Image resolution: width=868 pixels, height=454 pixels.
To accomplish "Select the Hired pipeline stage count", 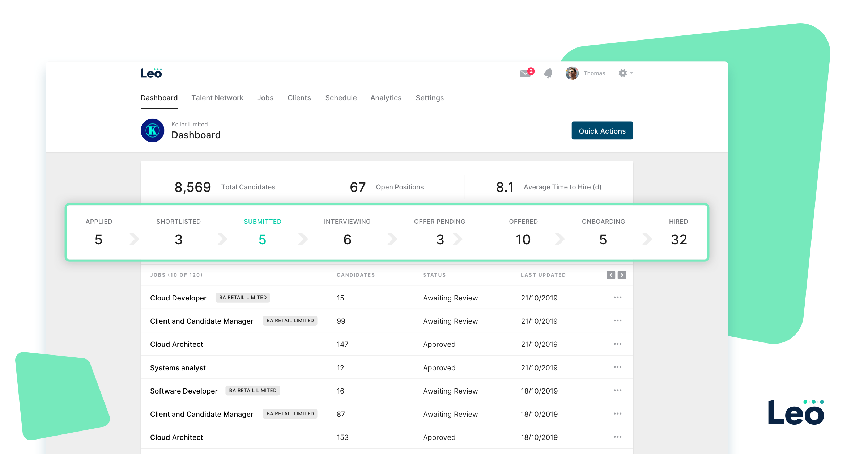I will tap(678, 239).
